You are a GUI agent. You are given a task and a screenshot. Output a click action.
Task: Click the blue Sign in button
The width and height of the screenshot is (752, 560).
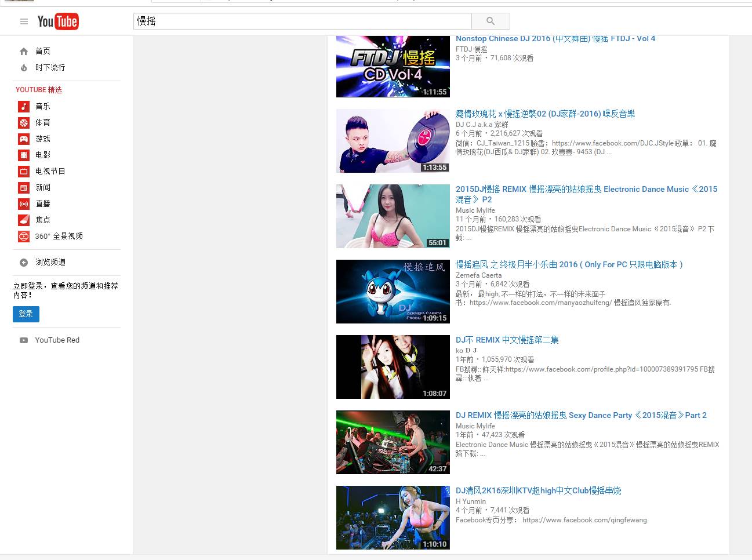[x=26, y=314]
